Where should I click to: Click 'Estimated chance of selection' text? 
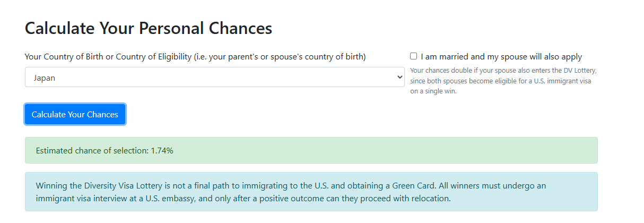click(92, 151)
